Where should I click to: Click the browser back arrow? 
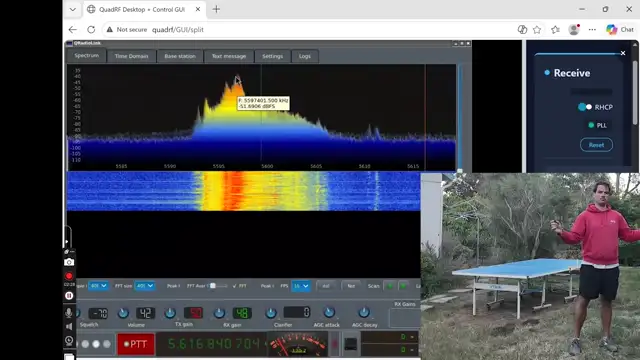point(73,29)
